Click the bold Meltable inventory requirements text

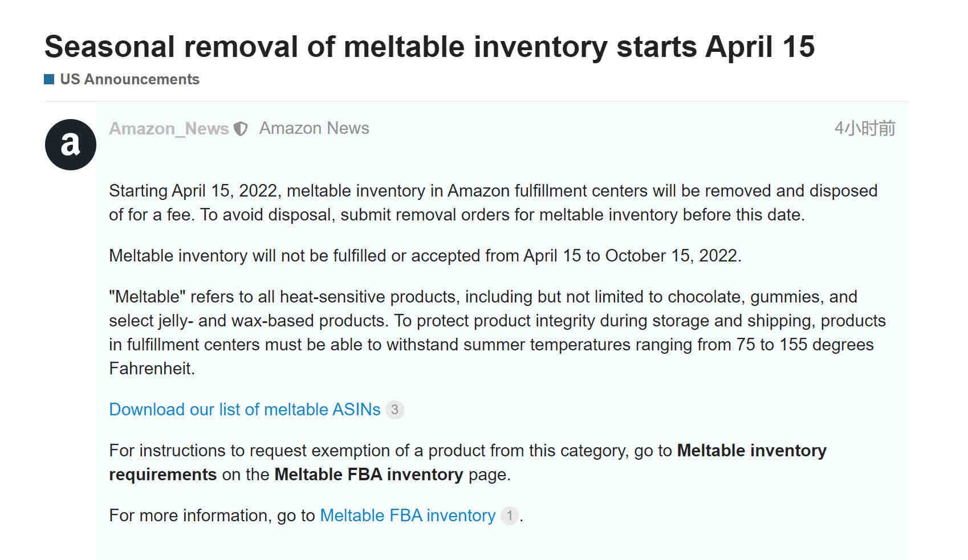pos(467,463)
